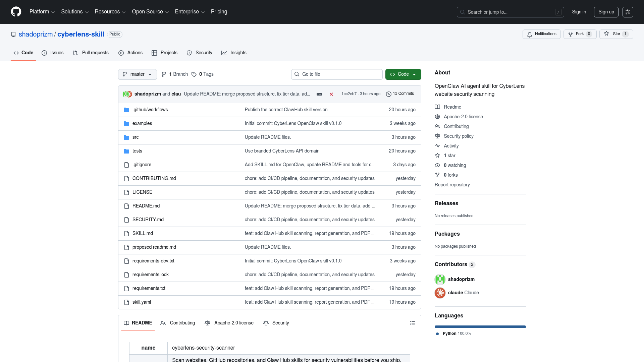Open the Report repository link
This screenshot has width=644, height=362.
452,185
